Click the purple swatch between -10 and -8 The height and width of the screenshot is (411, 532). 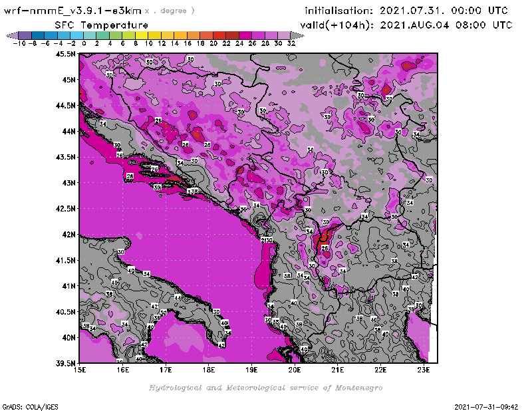point(25,35)
